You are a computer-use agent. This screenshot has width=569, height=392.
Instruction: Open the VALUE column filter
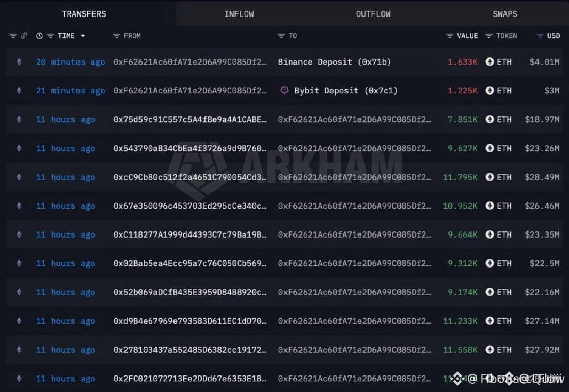[450, 36]
